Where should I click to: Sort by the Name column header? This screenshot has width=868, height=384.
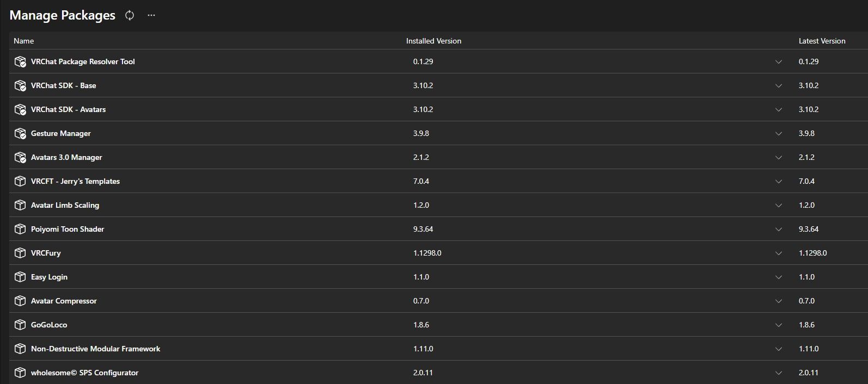click(x=24, y=41)
